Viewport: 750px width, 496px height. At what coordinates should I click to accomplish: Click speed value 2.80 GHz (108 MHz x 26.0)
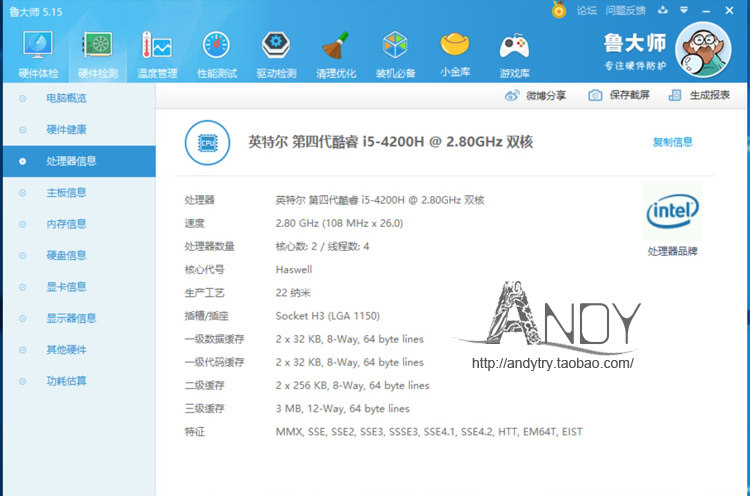339,223
